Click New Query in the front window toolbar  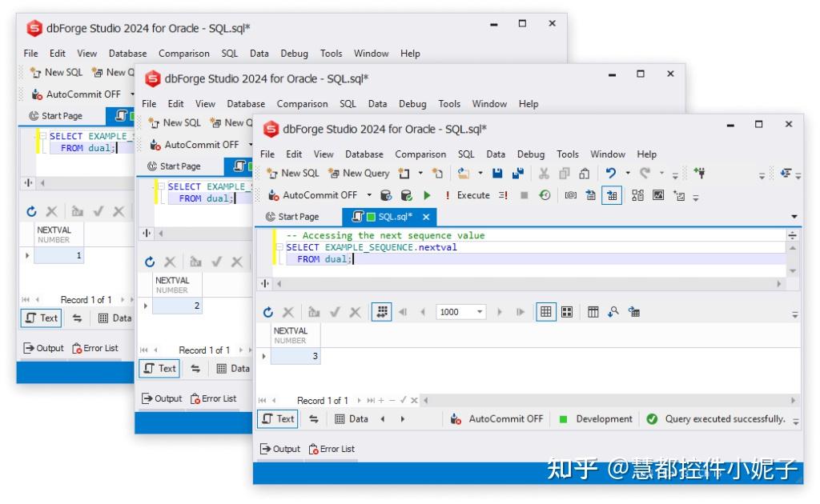click(359, 174)
